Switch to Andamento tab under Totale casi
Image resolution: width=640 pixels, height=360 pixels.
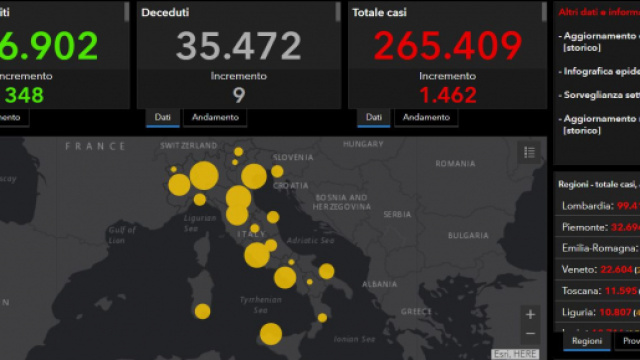point(426,118)
